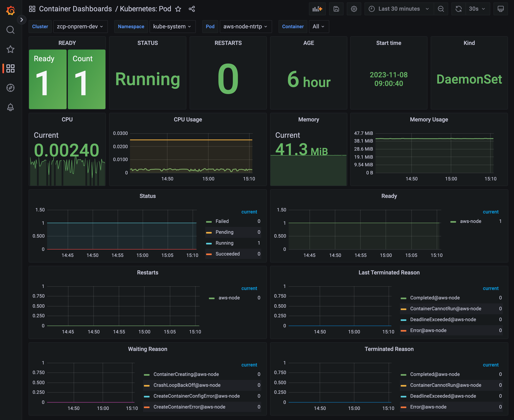This screenshot has width=514, height=420.
Task: Sort Terminated Reason legend by current
Action: [x=490, y=365]
